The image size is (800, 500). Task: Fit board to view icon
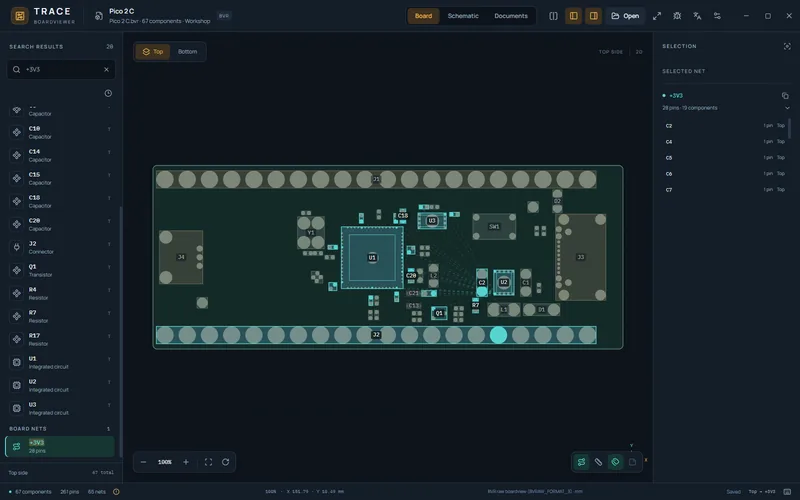coord(208,462)
